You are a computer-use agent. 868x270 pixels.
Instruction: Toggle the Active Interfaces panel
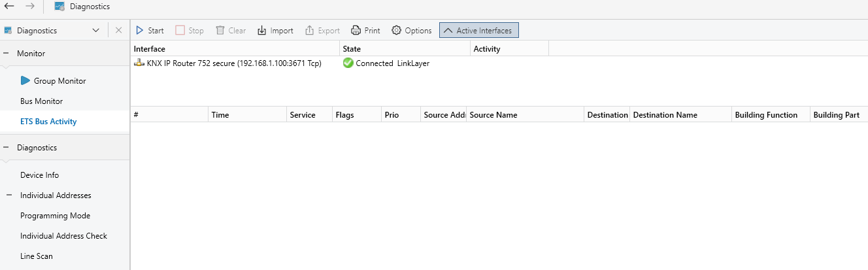point(479,31)
